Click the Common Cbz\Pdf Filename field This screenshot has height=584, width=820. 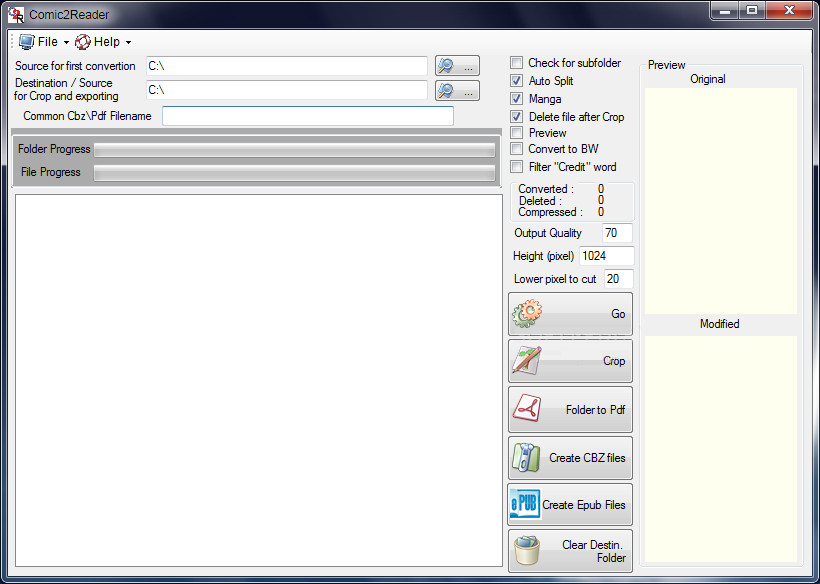point(308,116)
